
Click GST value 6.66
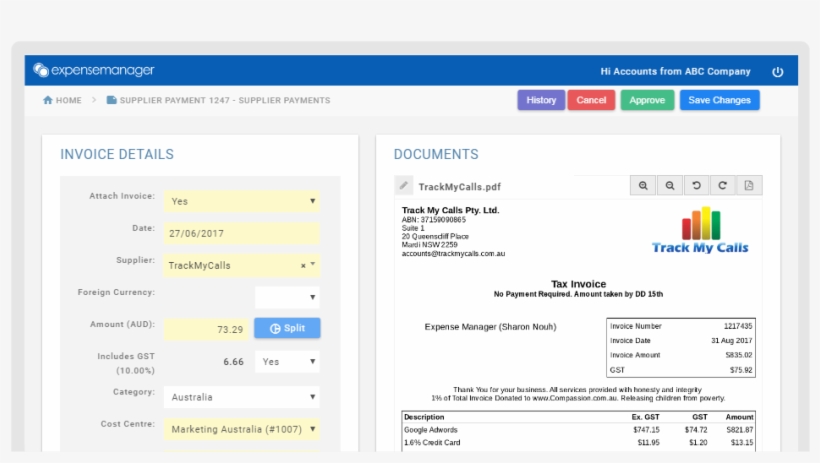pyautogui.click(x=233, y=362)
